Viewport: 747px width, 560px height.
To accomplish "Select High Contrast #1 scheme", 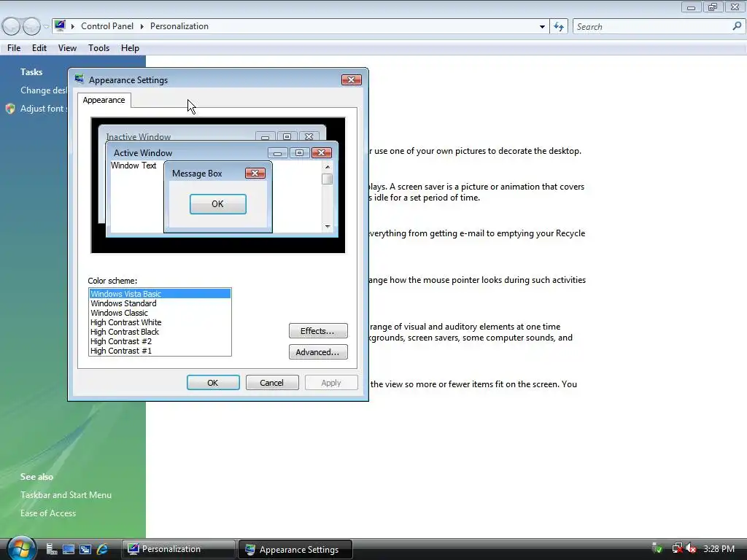I will coord(160,351).
